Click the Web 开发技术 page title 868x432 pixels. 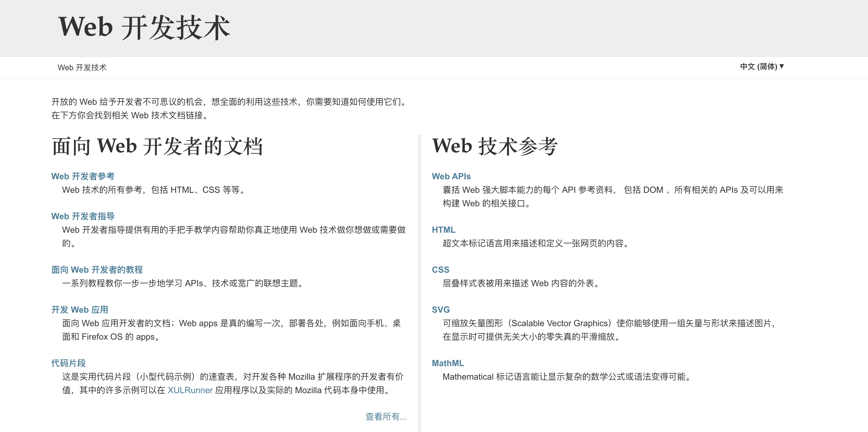pos(144,28)
